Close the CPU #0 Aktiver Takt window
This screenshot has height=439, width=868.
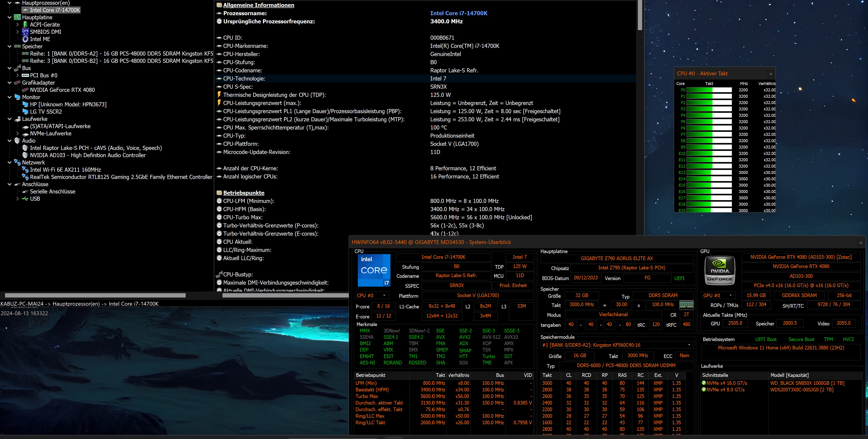[771, 74]
